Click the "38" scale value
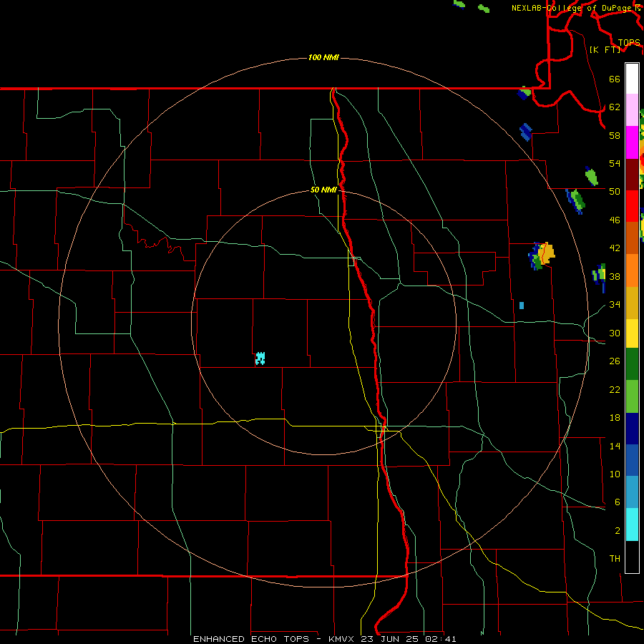 click(615, 276)
